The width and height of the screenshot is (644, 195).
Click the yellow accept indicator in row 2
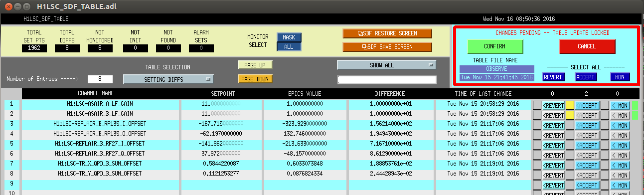pos(570,115)
